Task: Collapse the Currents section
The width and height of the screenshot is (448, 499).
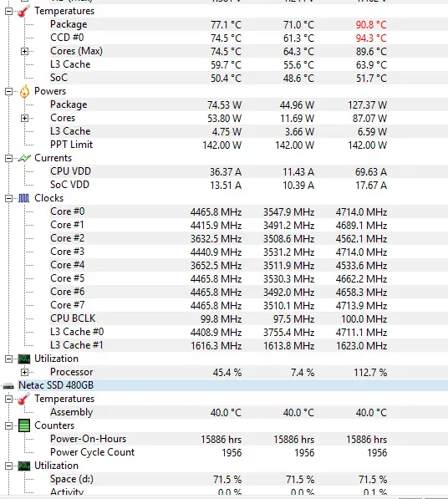Action: 9,158
